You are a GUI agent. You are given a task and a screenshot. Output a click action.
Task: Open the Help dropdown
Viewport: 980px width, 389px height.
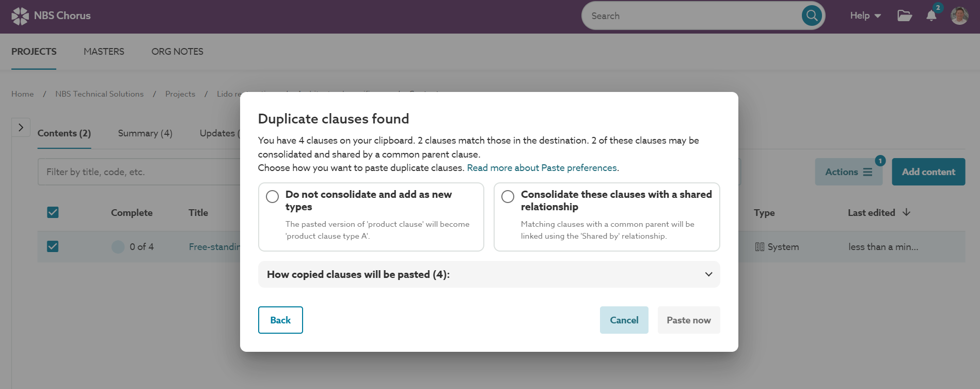pos(864,15)
